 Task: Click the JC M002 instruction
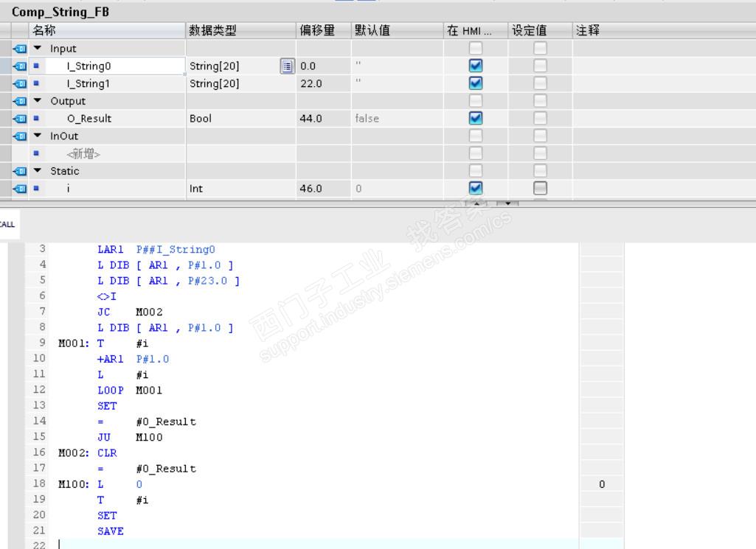pos(130,312)
